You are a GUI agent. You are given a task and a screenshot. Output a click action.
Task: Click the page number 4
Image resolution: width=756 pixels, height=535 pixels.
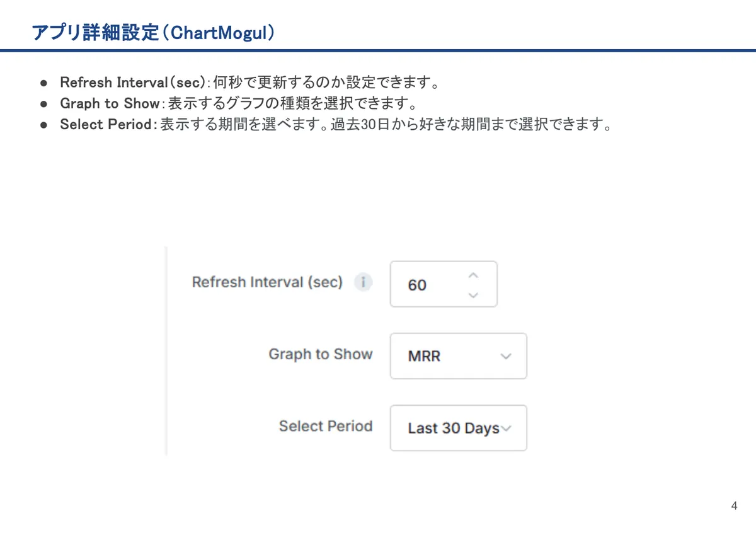click(x=734, y=506)
